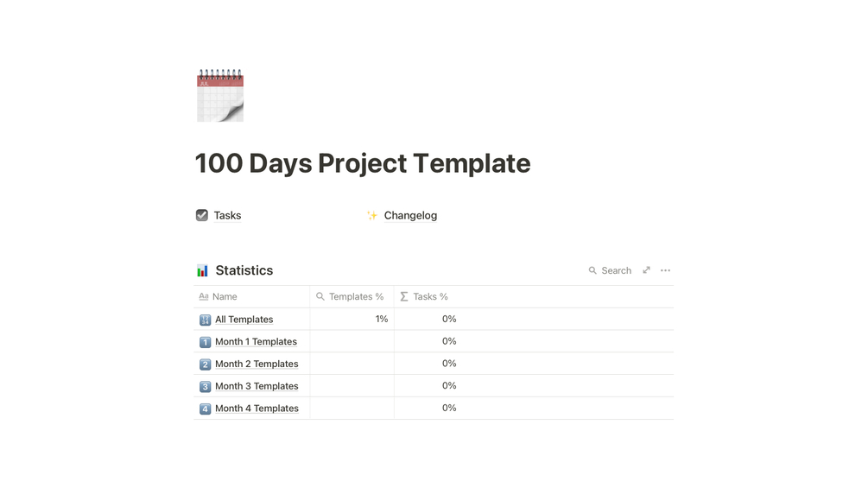868x488 pixels.
Task: Click the 100 Days Project Template title
Action: pos(363,163)
